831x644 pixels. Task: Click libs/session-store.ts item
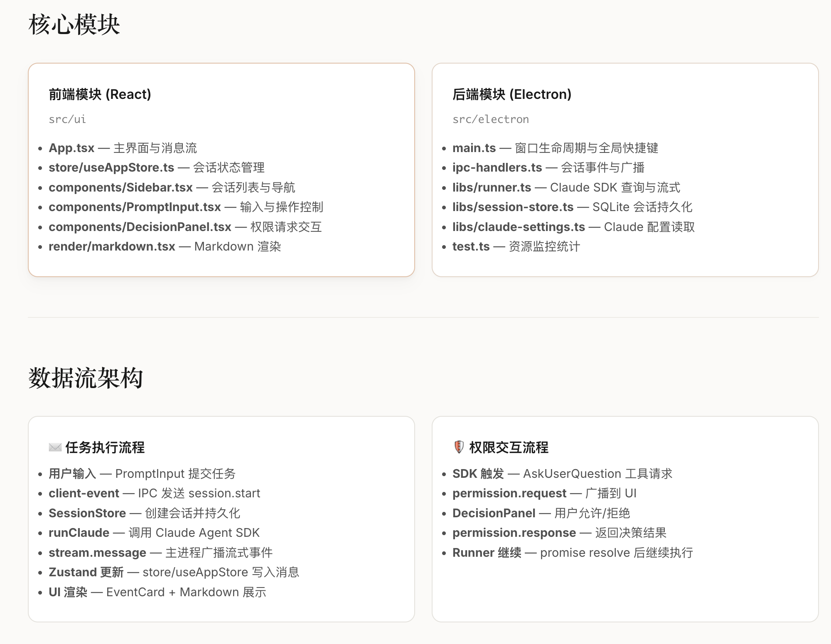513,207
